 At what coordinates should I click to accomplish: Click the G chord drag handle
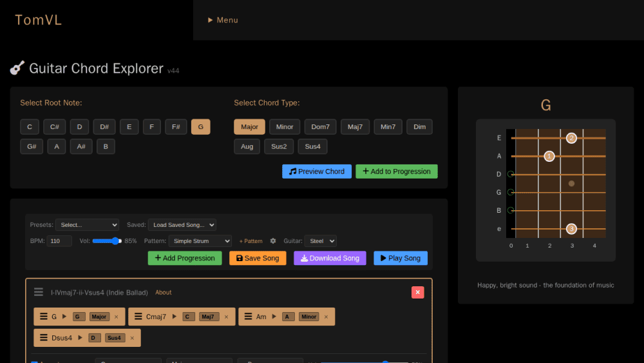tap(44, 317)
